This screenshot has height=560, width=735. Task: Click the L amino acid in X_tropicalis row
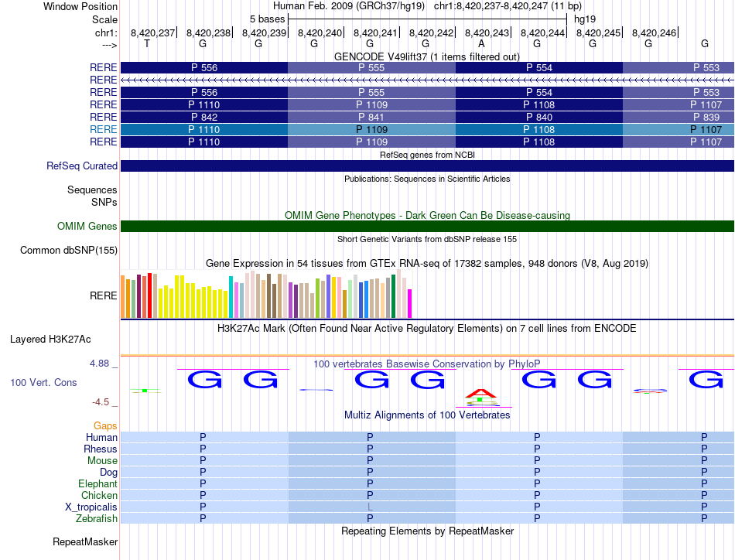pos(370,507)
